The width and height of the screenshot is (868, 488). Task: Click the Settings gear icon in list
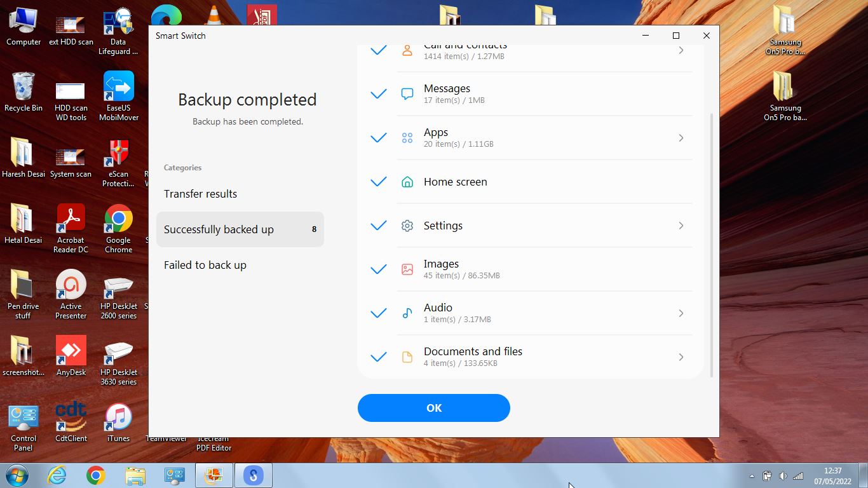(x=407, y=226)
